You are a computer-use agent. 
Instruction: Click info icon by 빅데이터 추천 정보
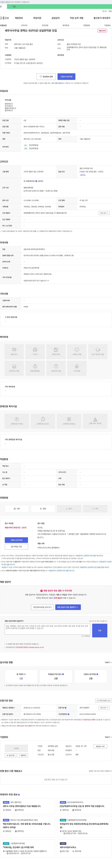(19, 795)
